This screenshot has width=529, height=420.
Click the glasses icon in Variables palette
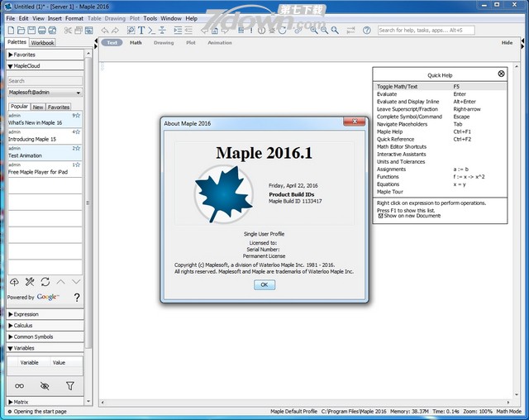[20, 385]
